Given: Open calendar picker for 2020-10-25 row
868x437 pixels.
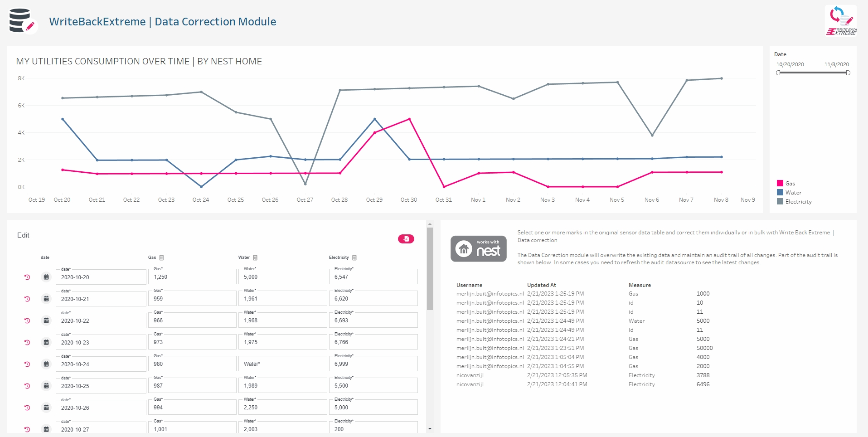Looking at the screenshot, I should tap(46, 386).
